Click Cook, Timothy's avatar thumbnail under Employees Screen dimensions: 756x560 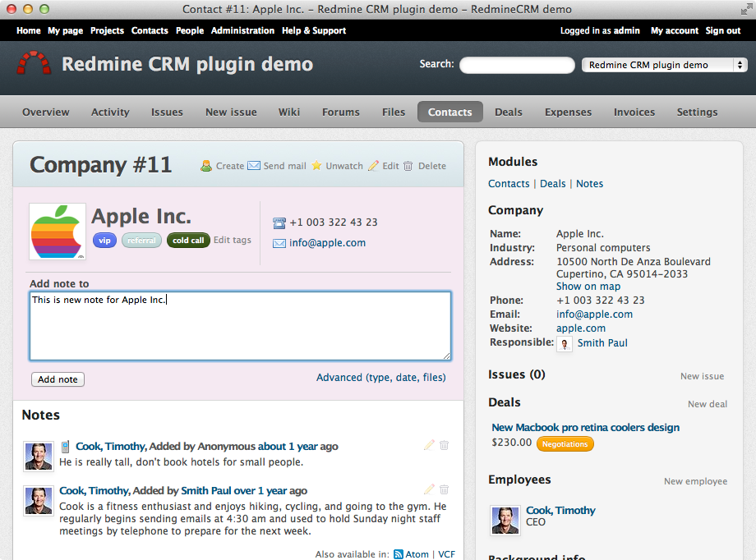click(505, 520)
